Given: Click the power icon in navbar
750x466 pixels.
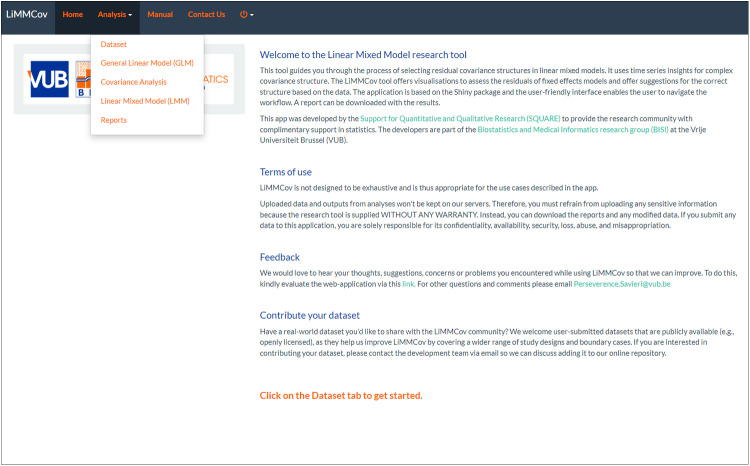Looking at the screenshot, I should click(x=243, y=14).
